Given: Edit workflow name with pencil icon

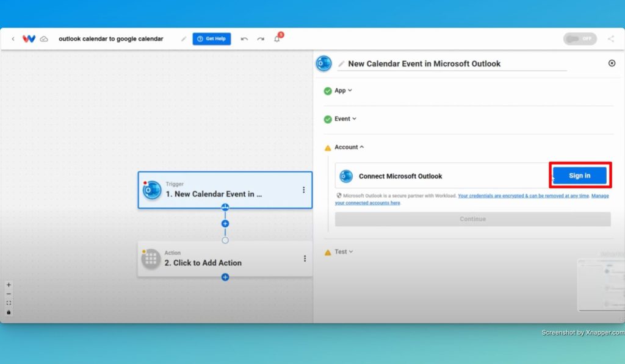Looking at the screenshot, I should (183, 38).
